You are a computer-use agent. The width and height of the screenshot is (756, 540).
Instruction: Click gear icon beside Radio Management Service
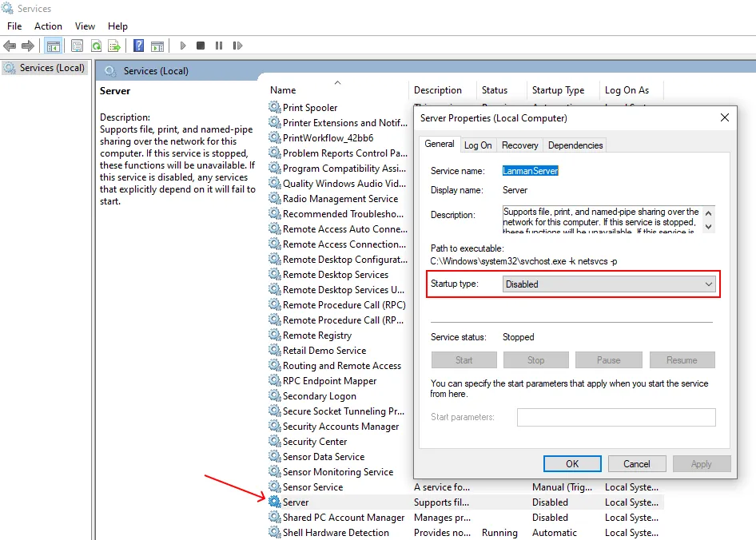click(275, 198)
